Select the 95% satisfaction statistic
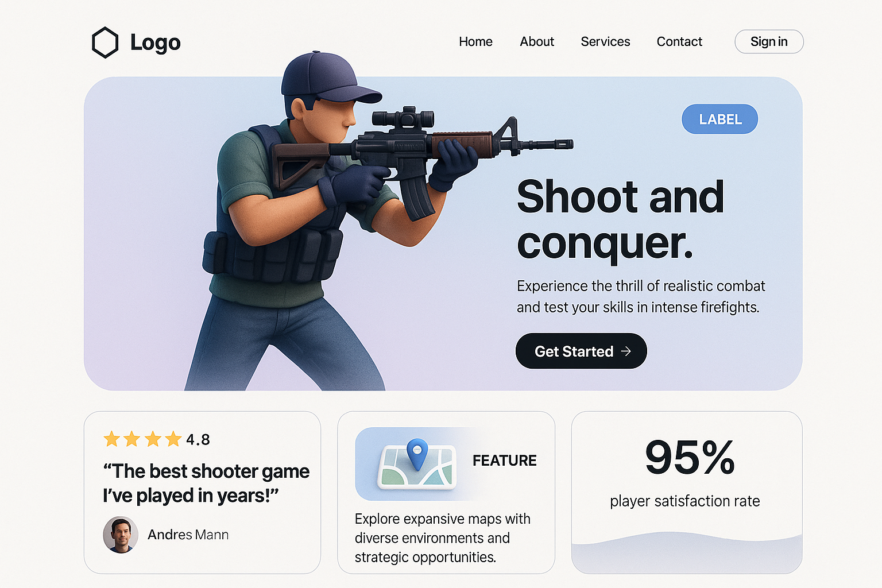The width and height of the screenshot is (882, 588). point(690,458)
